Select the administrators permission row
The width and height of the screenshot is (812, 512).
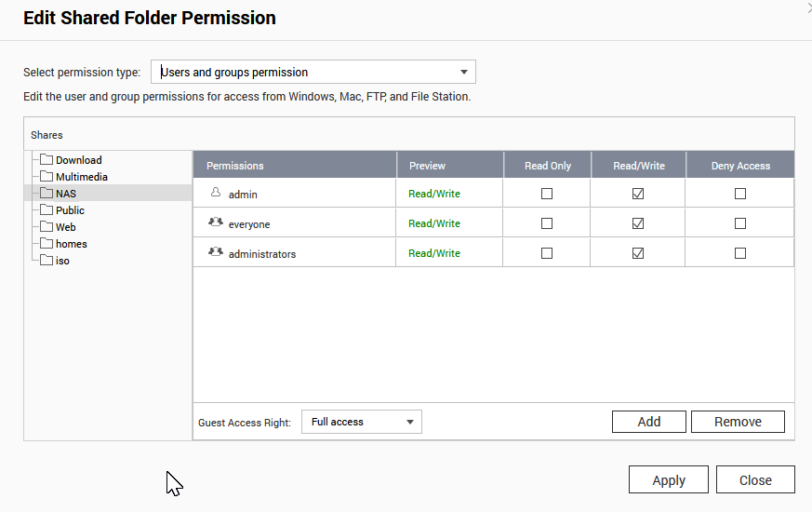point(262,253)
